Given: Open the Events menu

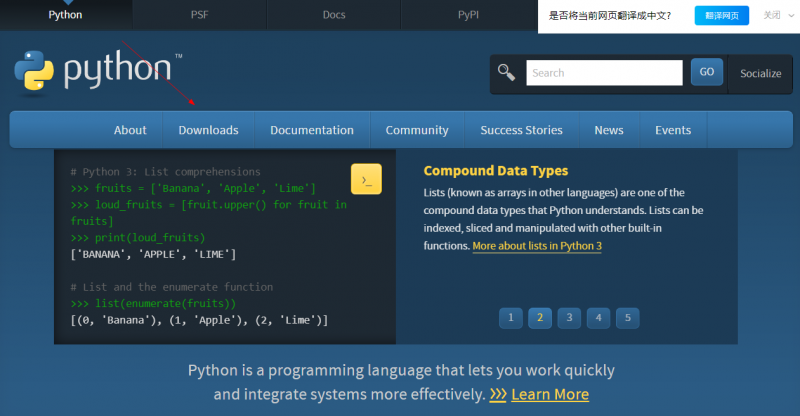Looking at the screenshot, I should pyautogui.click(x=673, y=130).
